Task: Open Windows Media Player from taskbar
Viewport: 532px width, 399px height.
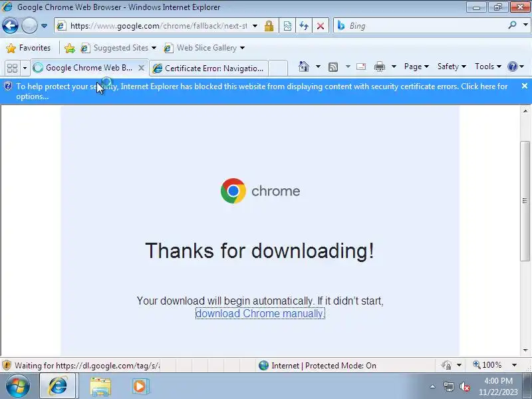Action: 140,386
